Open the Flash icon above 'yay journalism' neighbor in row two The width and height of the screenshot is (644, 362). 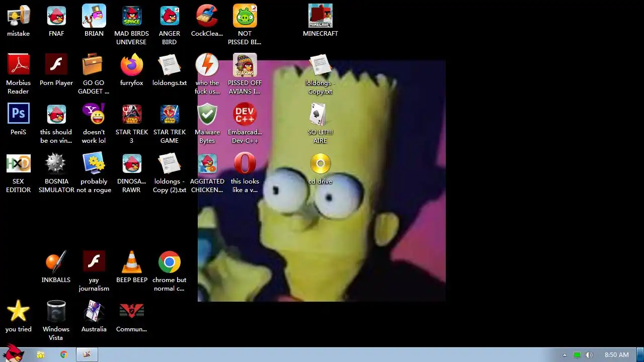(x=56, y=70)
